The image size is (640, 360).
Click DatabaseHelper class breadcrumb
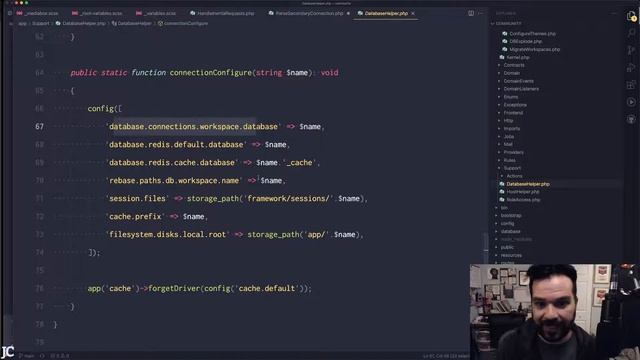[131, 24]
